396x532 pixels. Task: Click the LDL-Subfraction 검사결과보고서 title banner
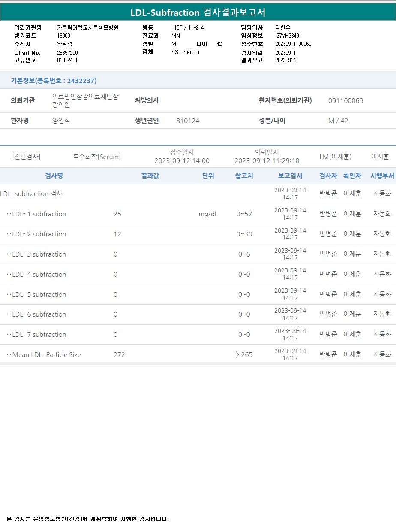[x=198, y=12]
